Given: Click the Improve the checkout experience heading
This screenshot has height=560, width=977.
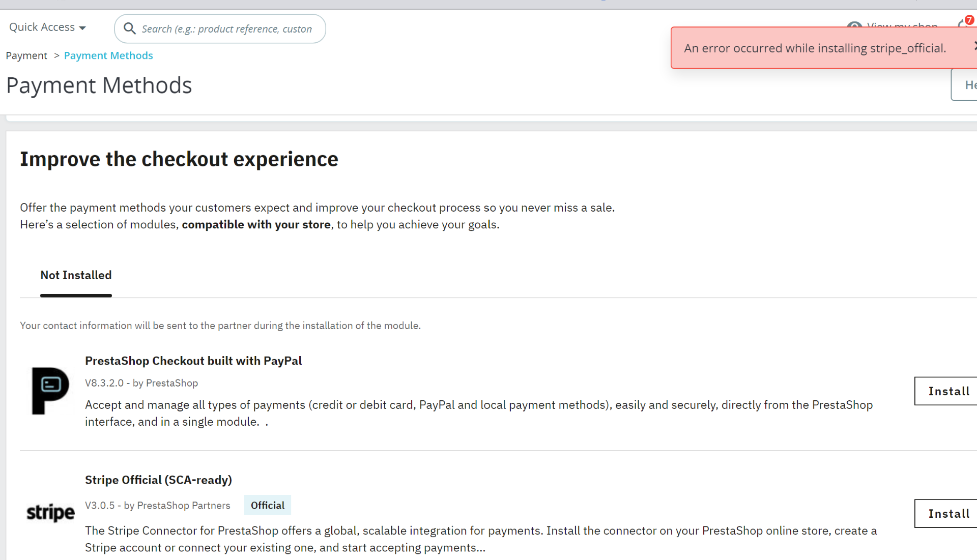Looking at the screenshot, I should point(179,159).
